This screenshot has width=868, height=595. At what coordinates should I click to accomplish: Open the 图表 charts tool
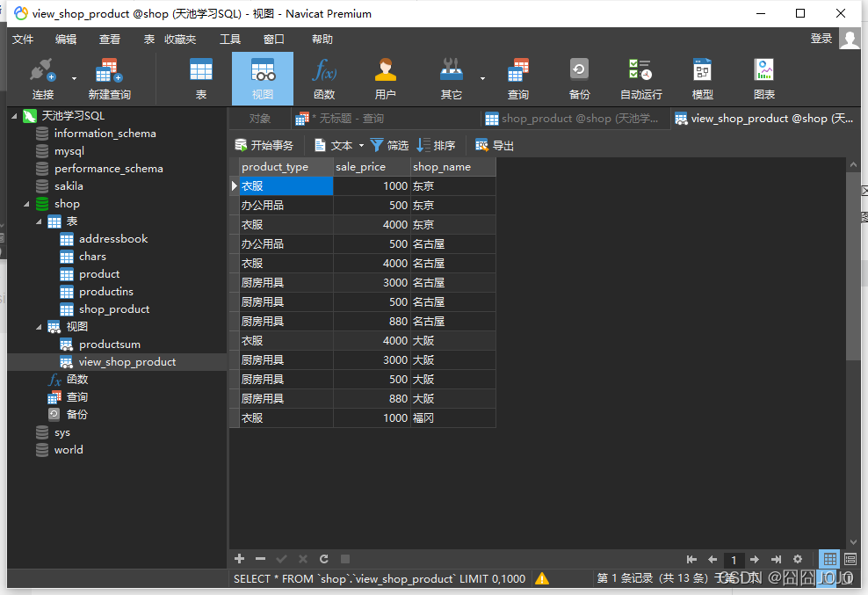[764, 79]
